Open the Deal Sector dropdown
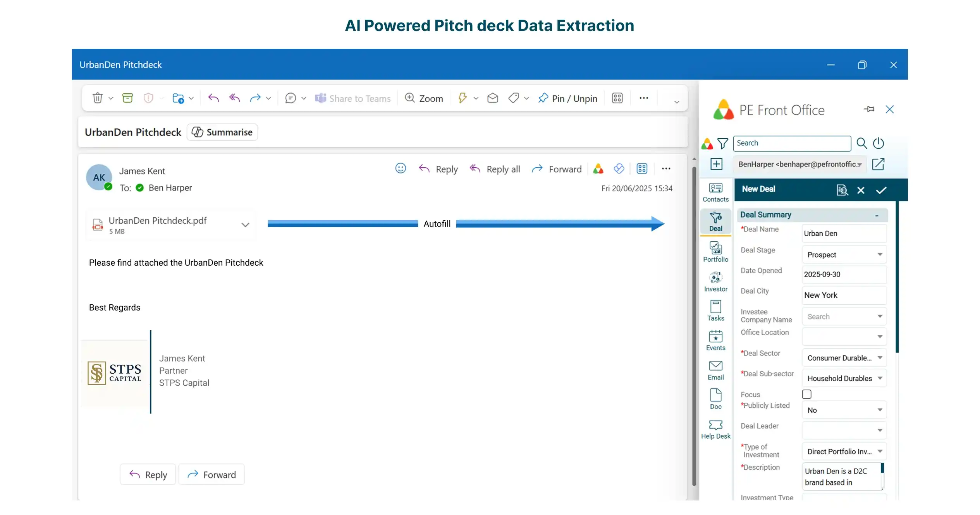The height and width of the screenshot is (515, 980). [x=844, y=358]
